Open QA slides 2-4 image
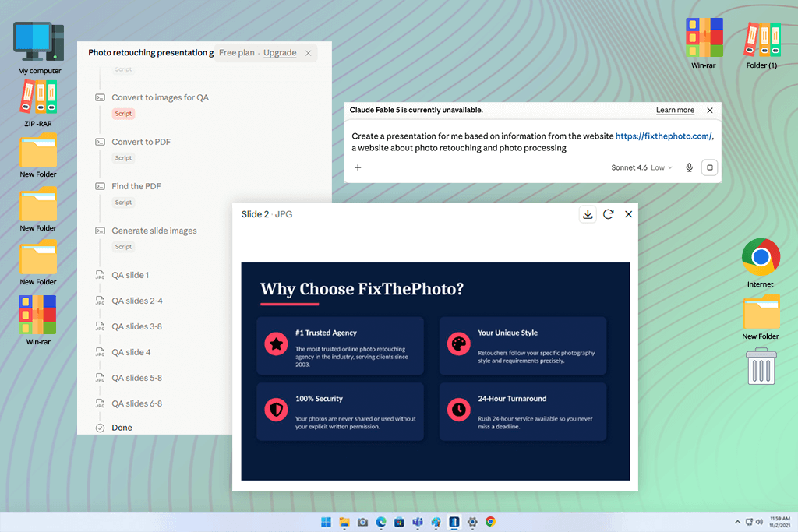This screenshot has height=532, width=798. coord(137,301)
